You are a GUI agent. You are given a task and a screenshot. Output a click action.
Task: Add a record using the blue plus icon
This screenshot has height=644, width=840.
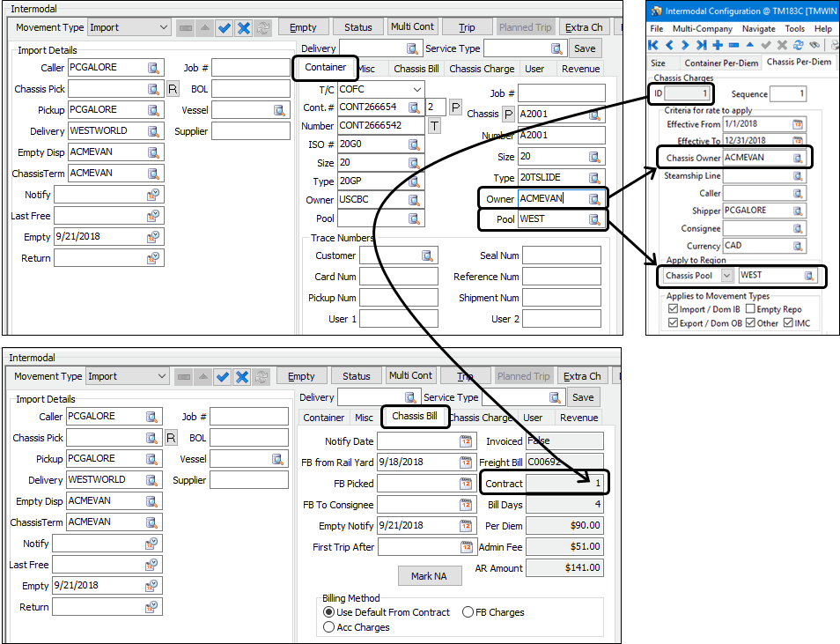pos(718,45)
